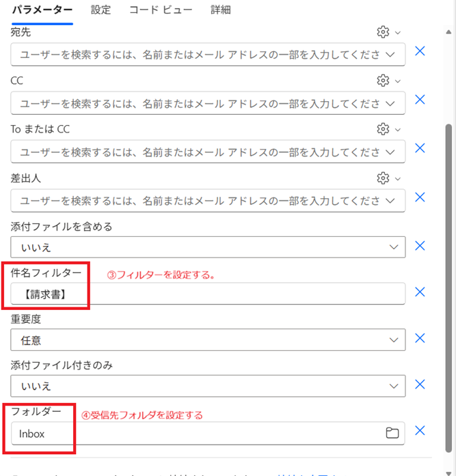Click the 件名フィルター input containing 【請求書】
Screen dimensions: 456x476
205,294
